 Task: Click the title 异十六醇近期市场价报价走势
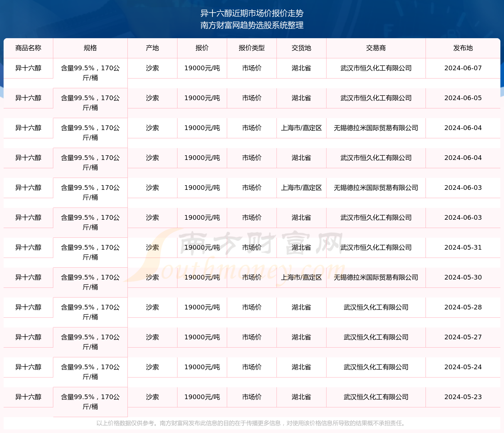click(x=252, y=13)
